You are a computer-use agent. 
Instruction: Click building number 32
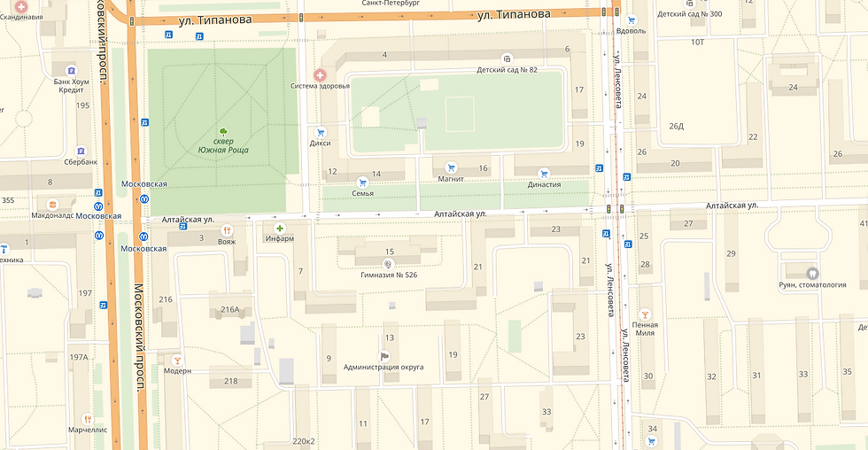coord(712,376)
